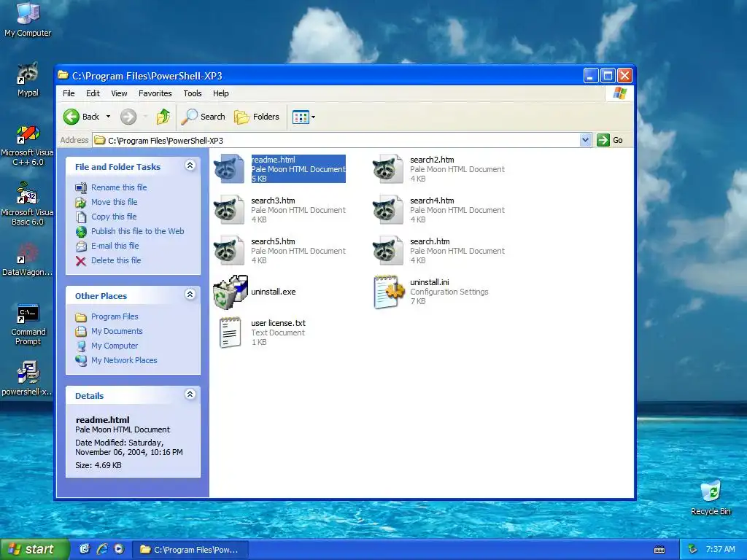The height and width of the screenshot is (560, 747).
Task: Select the search2.htm file icon
Action: 388,168
